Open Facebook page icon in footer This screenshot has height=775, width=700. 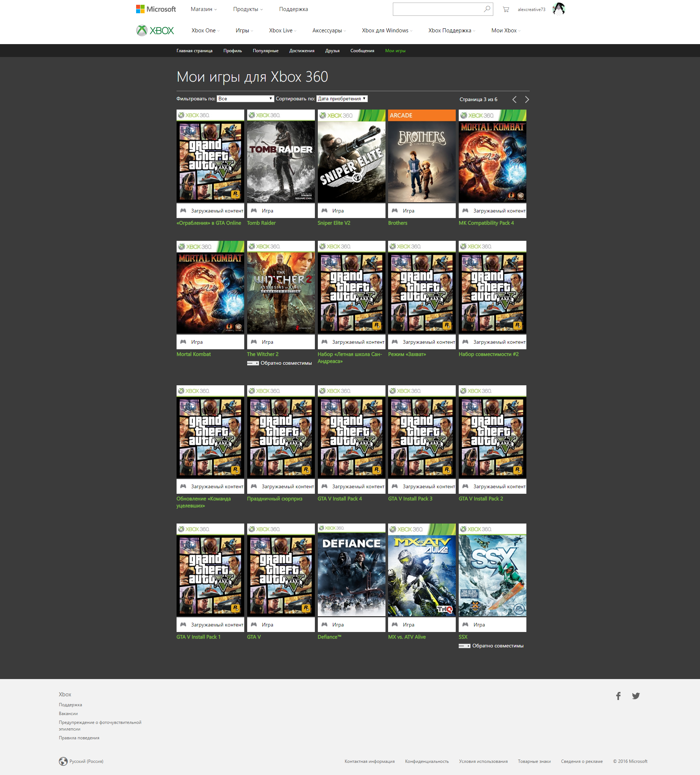618,696
